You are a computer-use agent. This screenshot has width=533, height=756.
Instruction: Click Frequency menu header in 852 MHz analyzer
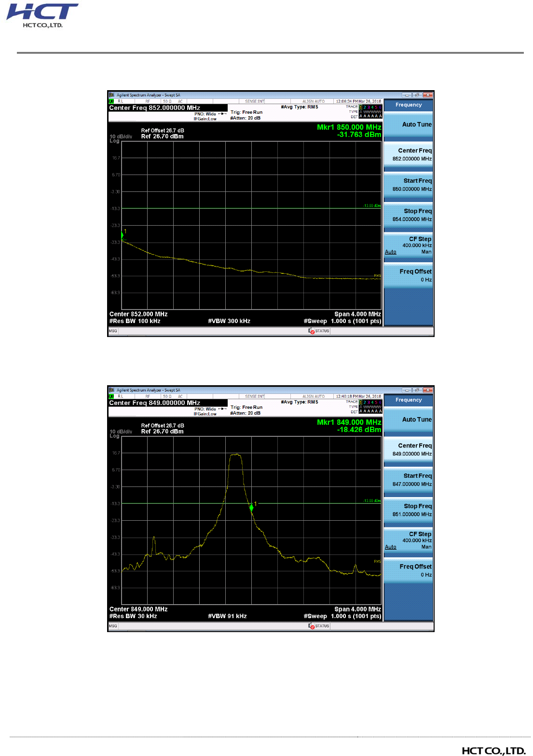coord(409,105)
